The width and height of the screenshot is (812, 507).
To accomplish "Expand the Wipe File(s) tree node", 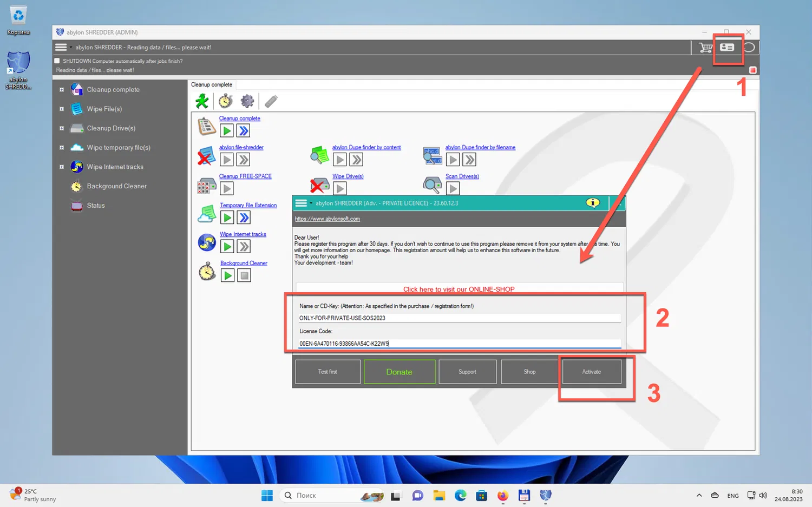I will pyautogui.click(x=62, y=109).
